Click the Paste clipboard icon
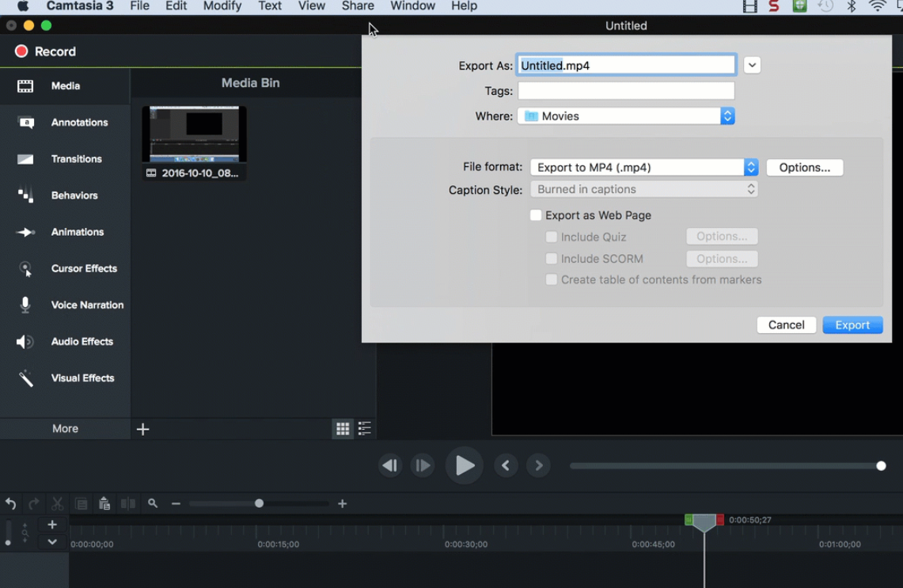This screenshot has height=588, width=903. [x=104, y=504]
